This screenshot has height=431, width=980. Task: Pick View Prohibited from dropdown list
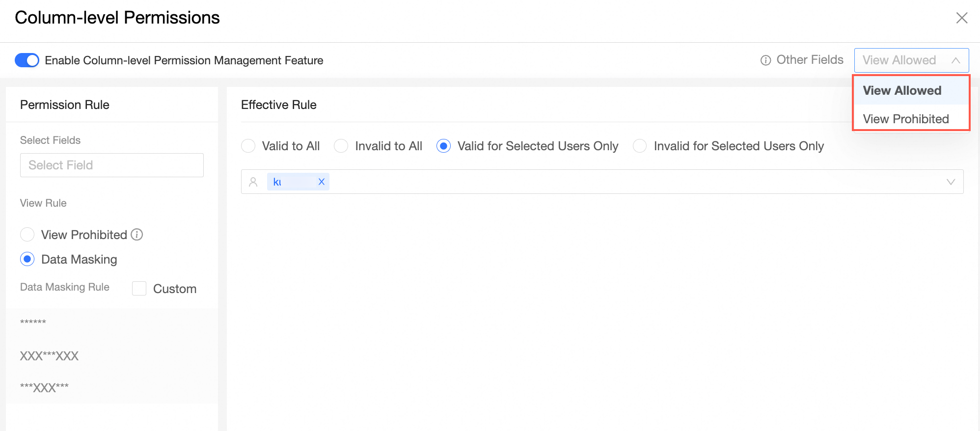906,119
